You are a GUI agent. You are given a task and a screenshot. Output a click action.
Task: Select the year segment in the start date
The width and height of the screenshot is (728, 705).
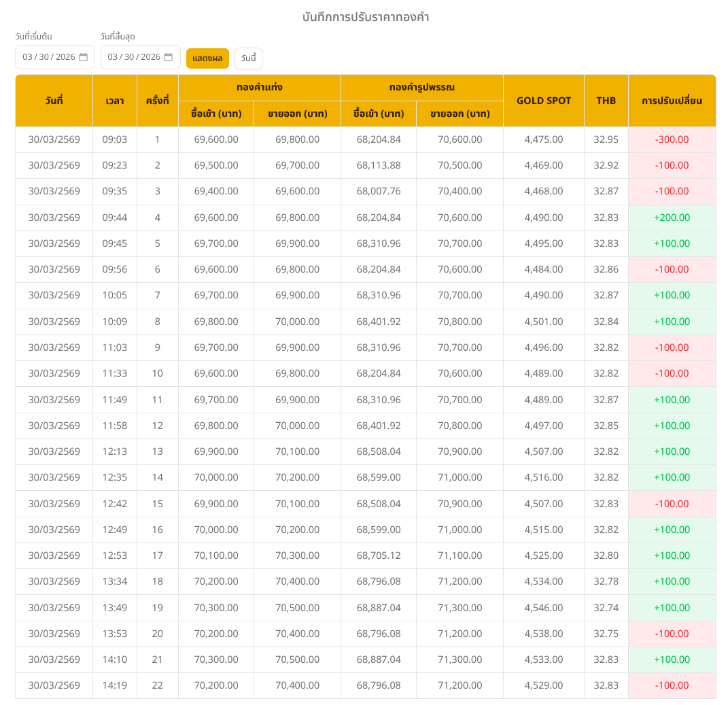click(x=65, y=57)
